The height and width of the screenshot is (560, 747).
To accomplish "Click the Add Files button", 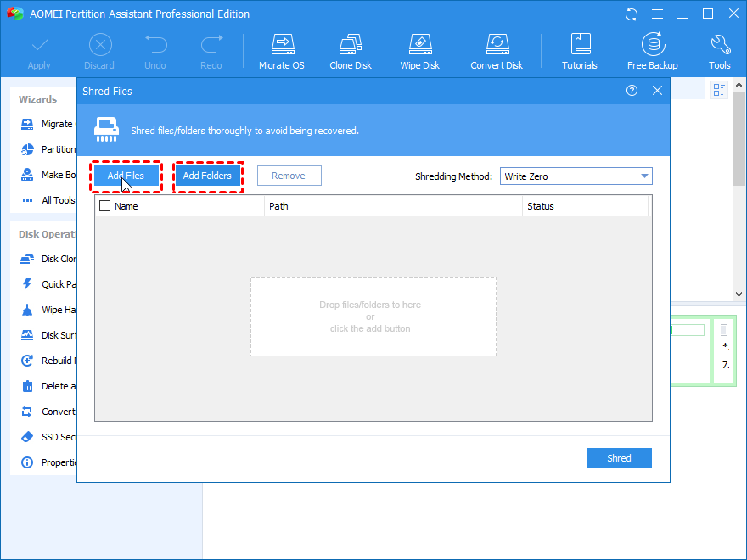I will 126,176.
